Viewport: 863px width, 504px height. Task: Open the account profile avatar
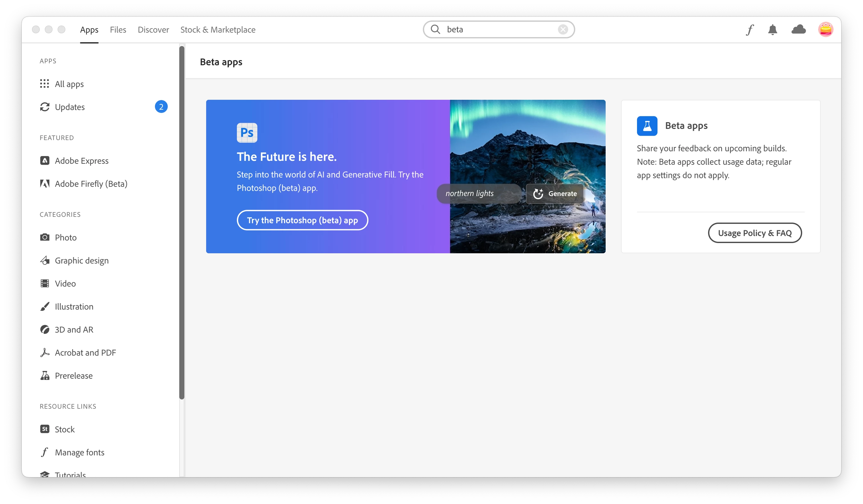click(825, 29)
